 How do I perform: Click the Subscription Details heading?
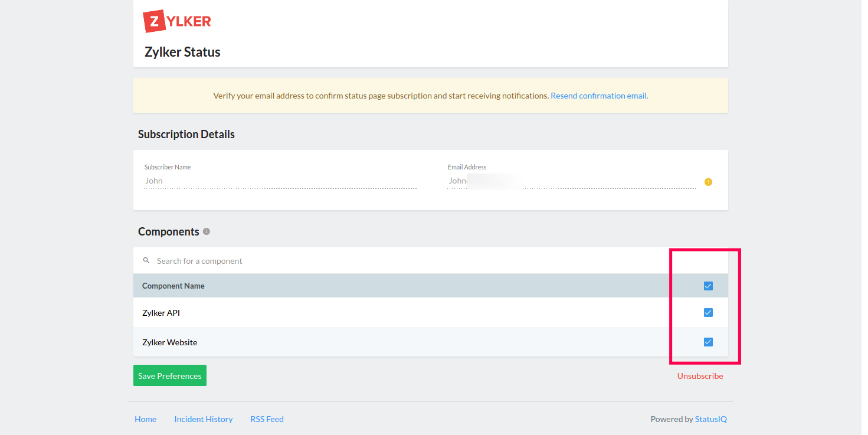(x=186, y=135)
